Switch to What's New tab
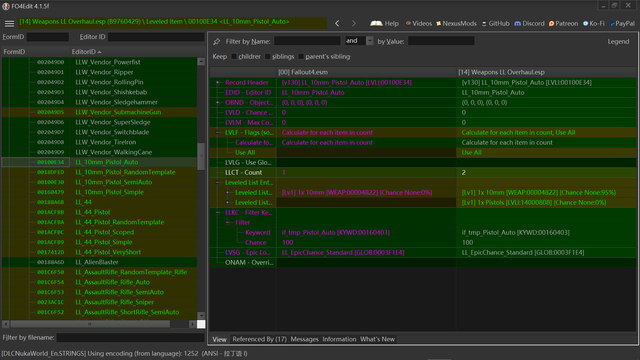Screen dimensions: 640x360 point(377,339)
